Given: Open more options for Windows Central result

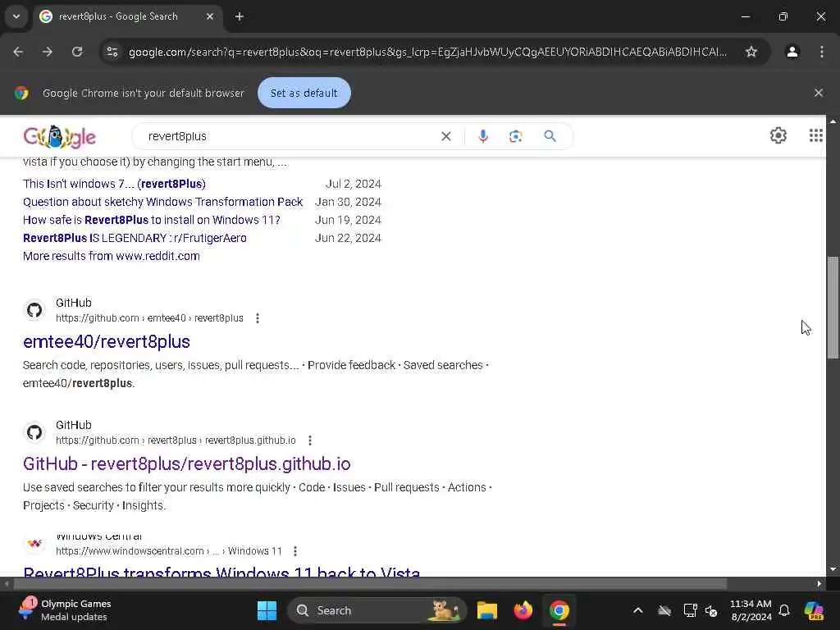Looking at the screenshot, I should click(295, 551).
